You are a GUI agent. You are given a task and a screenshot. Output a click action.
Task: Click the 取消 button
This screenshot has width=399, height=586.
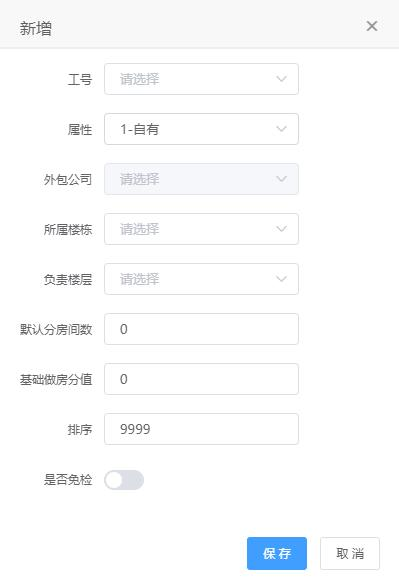pos(350,553)
